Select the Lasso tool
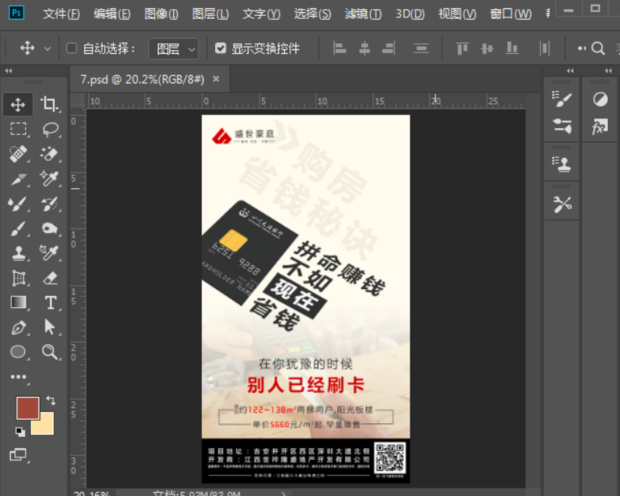620x496 pixels. pyautogui.click(x=50, y=129)
